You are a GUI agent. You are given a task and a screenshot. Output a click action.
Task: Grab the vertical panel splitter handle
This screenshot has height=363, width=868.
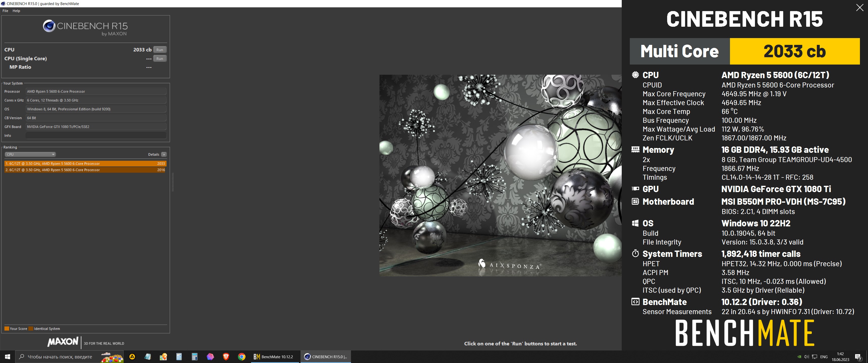(x=173, y=182)
